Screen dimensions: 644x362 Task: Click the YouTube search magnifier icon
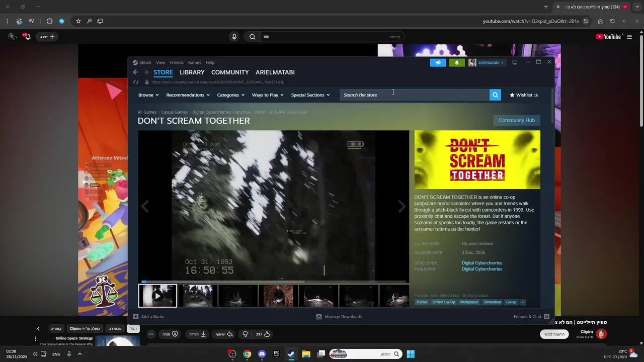click(252, 37)
